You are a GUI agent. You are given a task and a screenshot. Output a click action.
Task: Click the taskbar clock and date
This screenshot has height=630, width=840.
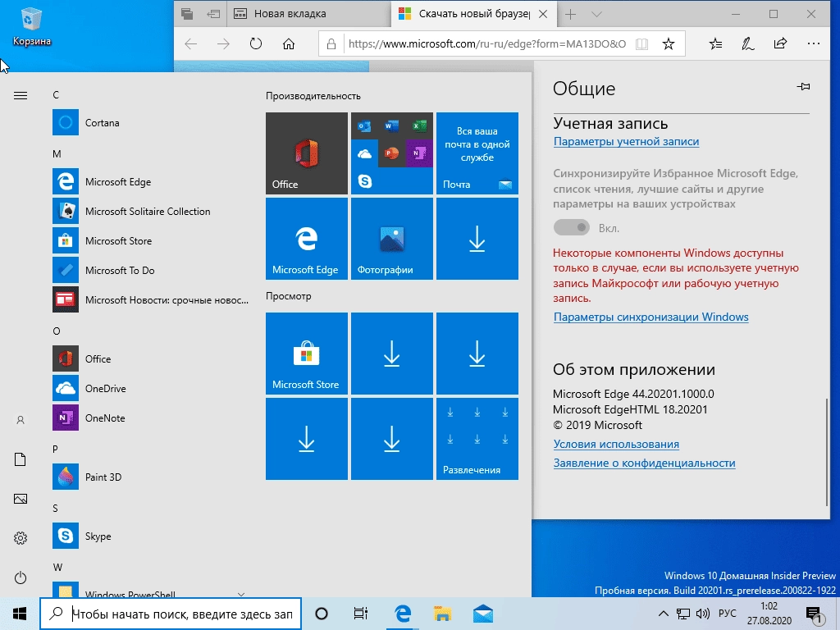pyautogui.click(x=769, y=614)
